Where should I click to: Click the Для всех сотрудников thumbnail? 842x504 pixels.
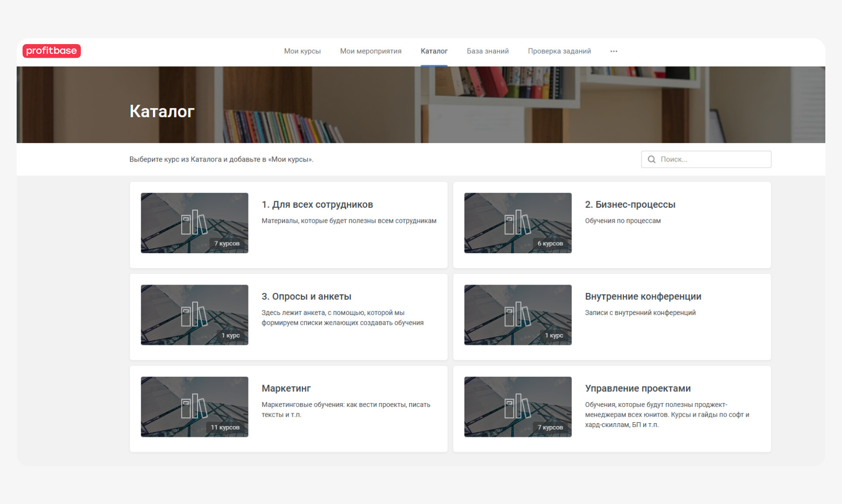click(x=194, y=223)
